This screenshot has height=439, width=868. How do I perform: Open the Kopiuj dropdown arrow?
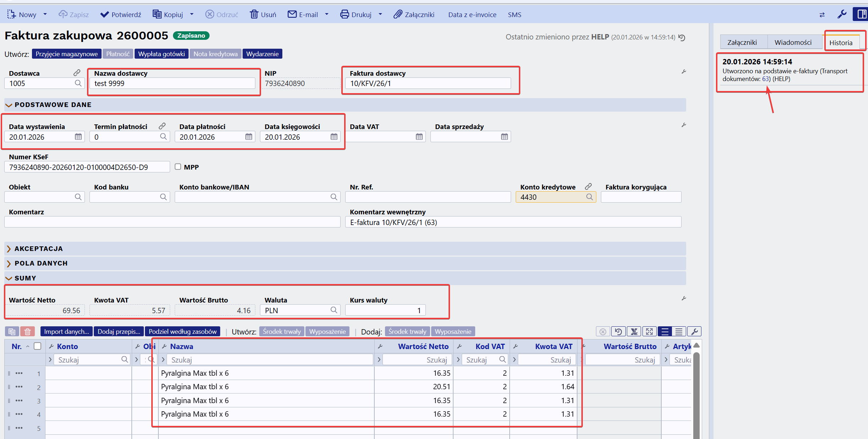192,14
